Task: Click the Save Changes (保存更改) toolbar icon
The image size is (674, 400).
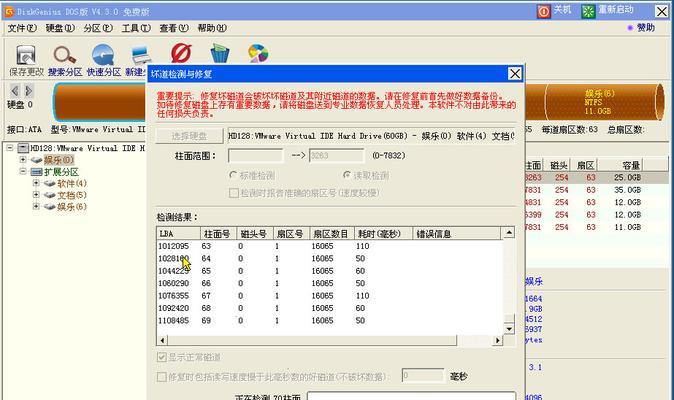Action: pos(26,55)
